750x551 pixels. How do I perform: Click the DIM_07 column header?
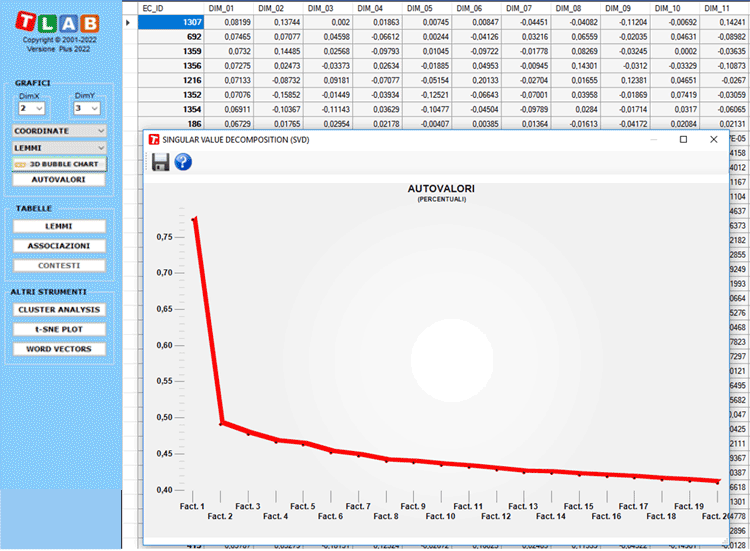[x=527, y=9]
